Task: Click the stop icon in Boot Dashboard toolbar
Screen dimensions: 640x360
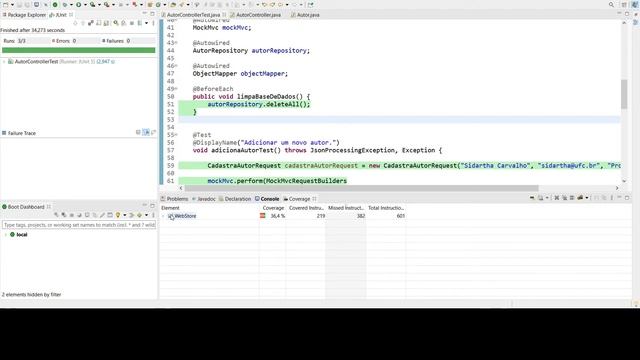Action: (72, 215)
